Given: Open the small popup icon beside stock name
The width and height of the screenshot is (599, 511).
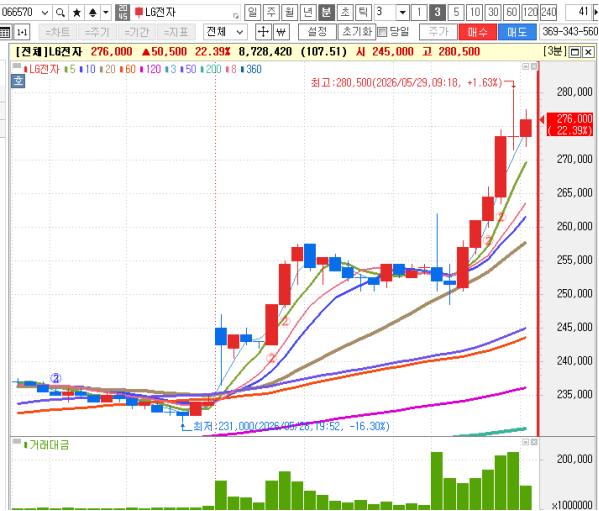Looking at the screenshot, I should (x=236, y=15).
